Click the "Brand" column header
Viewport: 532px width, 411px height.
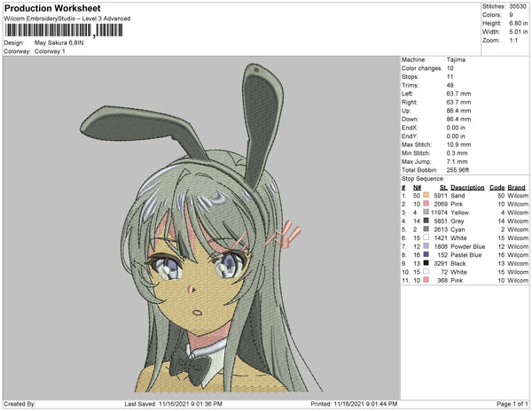click(516, 187)
